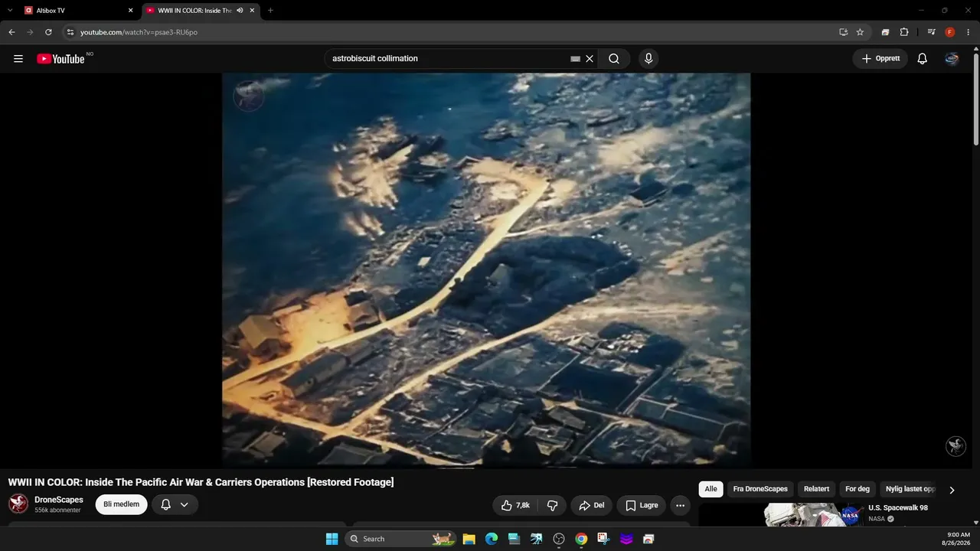Image resolution: width=980 pixels, height=551 pixels.
Task: Click the Bli medlem button
Action: [121, 504]
